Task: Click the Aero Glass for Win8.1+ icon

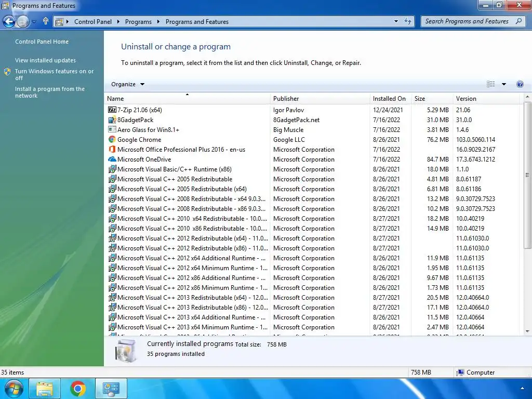Action: (x=112, y=129)
